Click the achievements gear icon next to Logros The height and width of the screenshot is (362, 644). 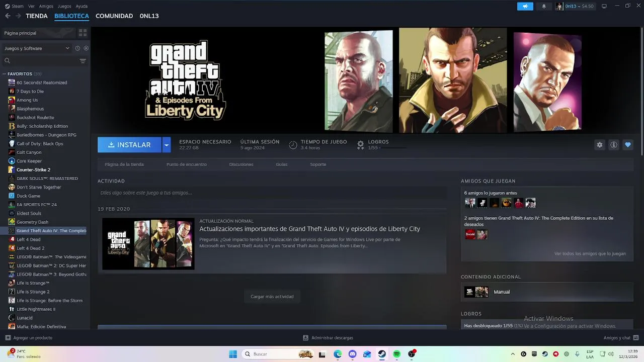[360, 145]
